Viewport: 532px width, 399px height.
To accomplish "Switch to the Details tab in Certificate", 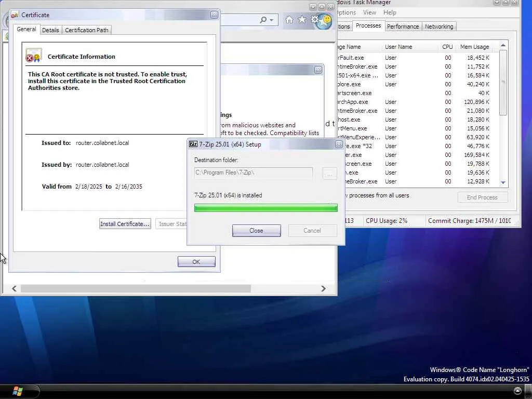I will pyautogui.click(x=50, y=30).
